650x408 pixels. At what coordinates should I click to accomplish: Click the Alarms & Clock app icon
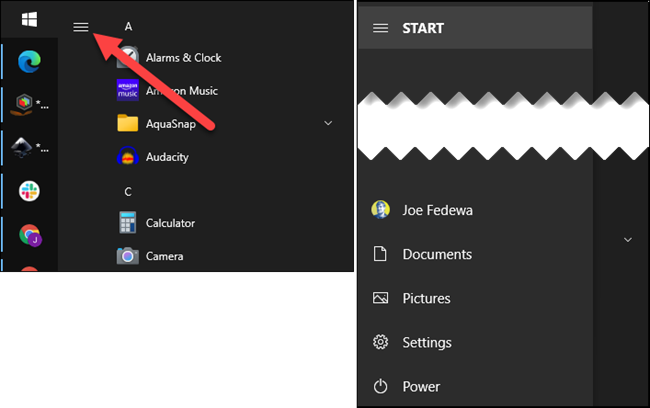127,58
